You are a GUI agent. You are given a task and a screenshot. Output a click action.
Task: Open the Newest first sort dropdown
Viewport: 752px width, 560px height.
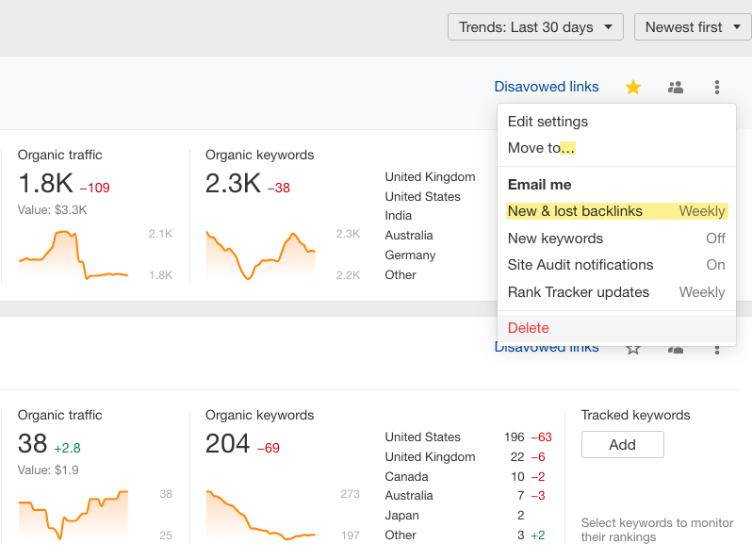(692, 27)
